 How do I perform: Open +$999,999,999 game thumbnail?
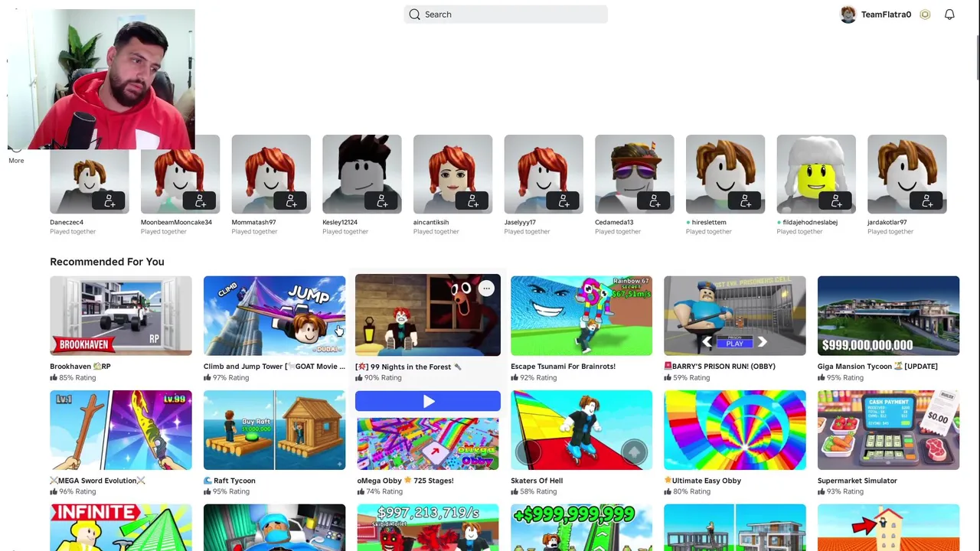point(582,527)
